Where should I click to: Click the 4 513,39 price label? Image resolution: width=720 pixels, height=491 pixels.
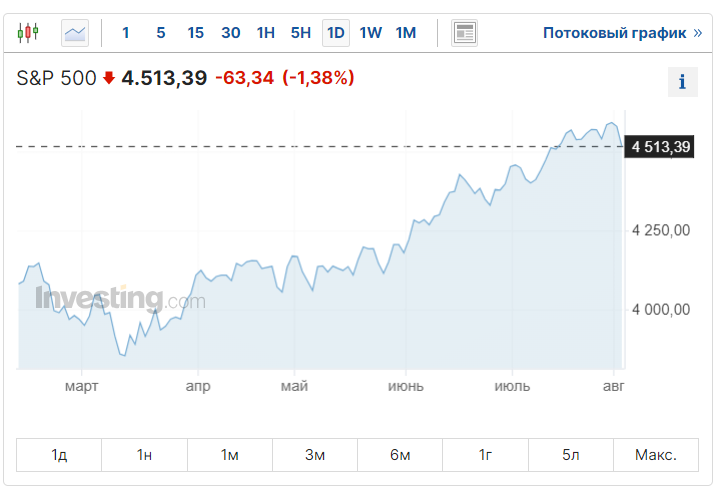pyautogui.click(x=659, y=147)
